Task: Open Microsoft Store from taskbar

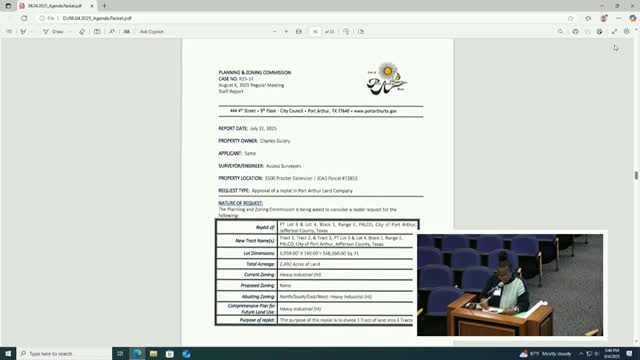Action: tap(170, 353)
